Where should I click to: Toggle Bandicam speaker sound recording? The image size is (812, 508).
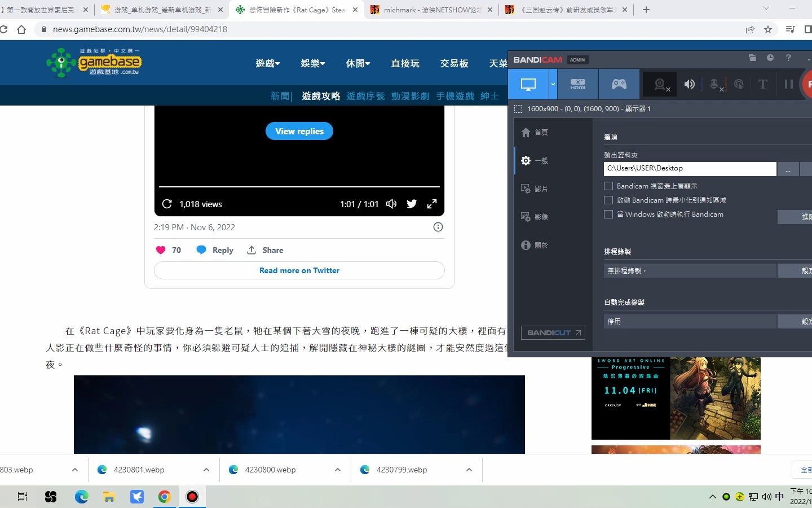pyautogui.click(x=689, y=84)
